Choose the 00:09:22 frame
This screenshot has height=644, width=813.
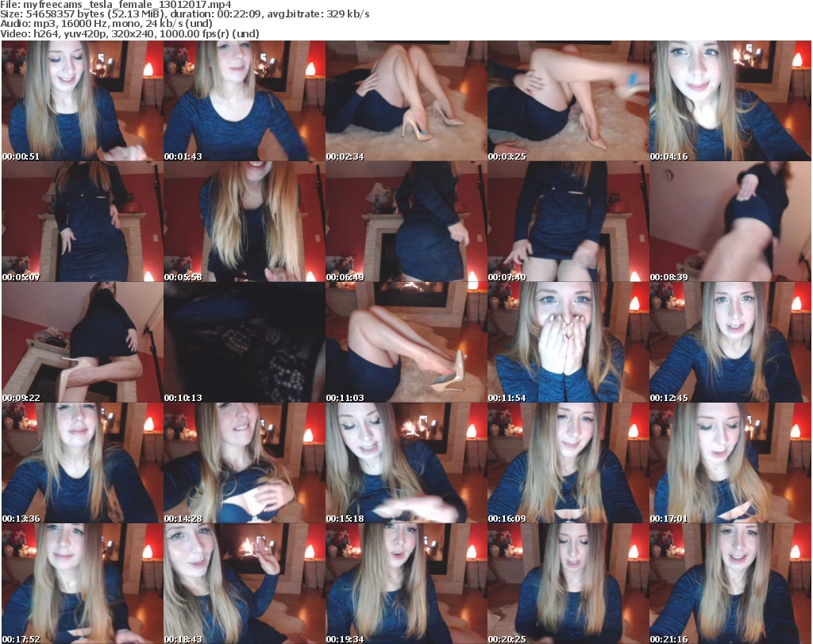pos(83,342)
